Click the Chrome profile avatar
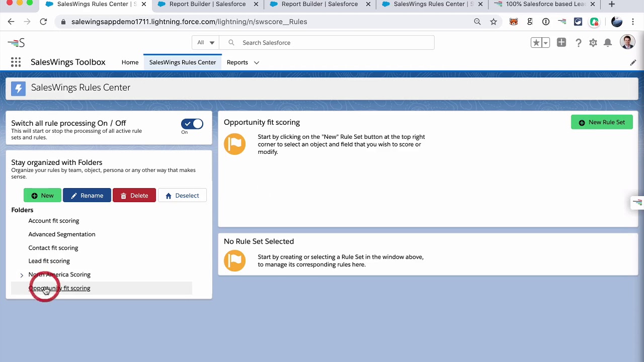Viewport: 644px width, 362px height. [617, 22]
